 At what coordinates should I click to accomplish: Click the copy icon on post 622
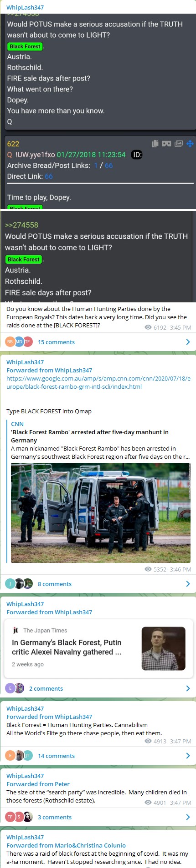155,144
